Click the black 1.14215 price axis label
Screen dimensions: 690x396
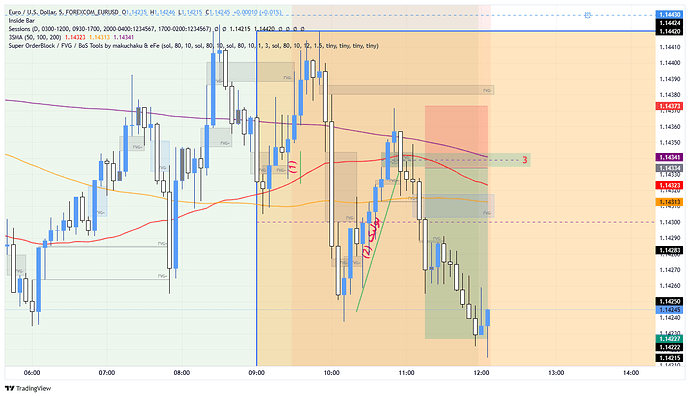(x=670, y=358)
